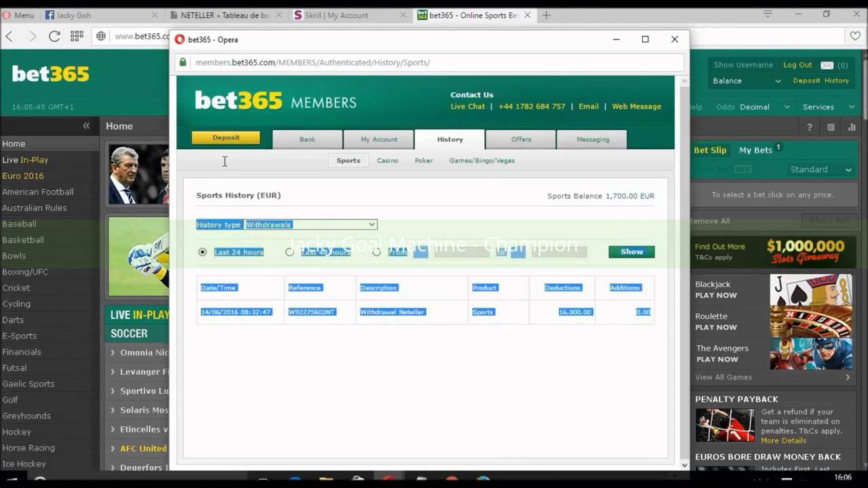The image size is (868, 488).
Task: Click the padlock in popup address bar
Action: (182, 62)
